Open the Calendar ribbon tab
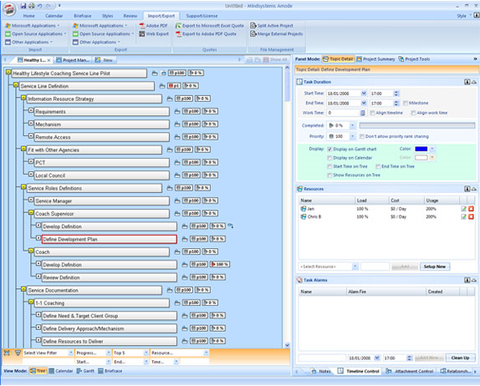This screenshot has height=386, width=480. [54, 16]
